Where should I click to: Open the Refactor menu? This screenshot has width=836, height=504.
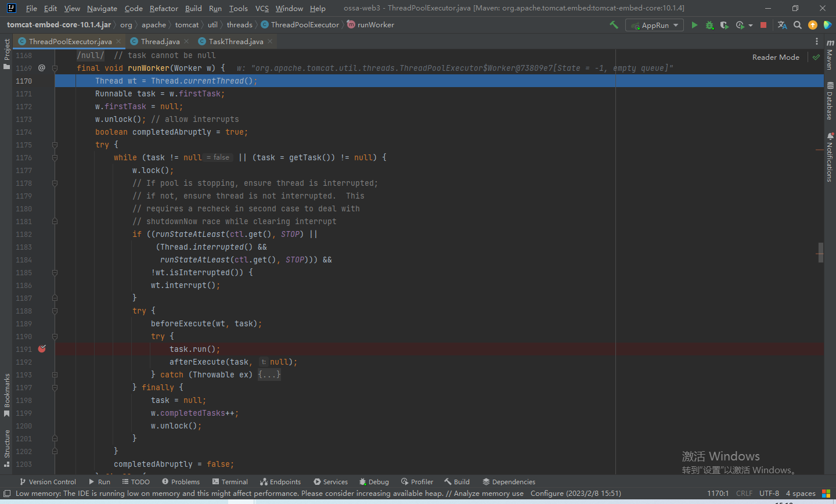(164, 8)
